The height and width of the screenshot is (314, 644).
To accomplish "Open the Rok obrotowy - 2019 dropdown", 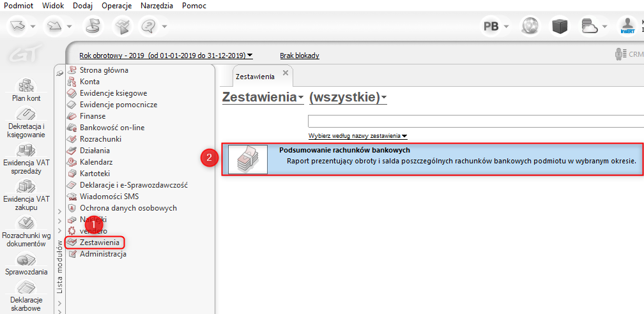I will pos(166,56).
